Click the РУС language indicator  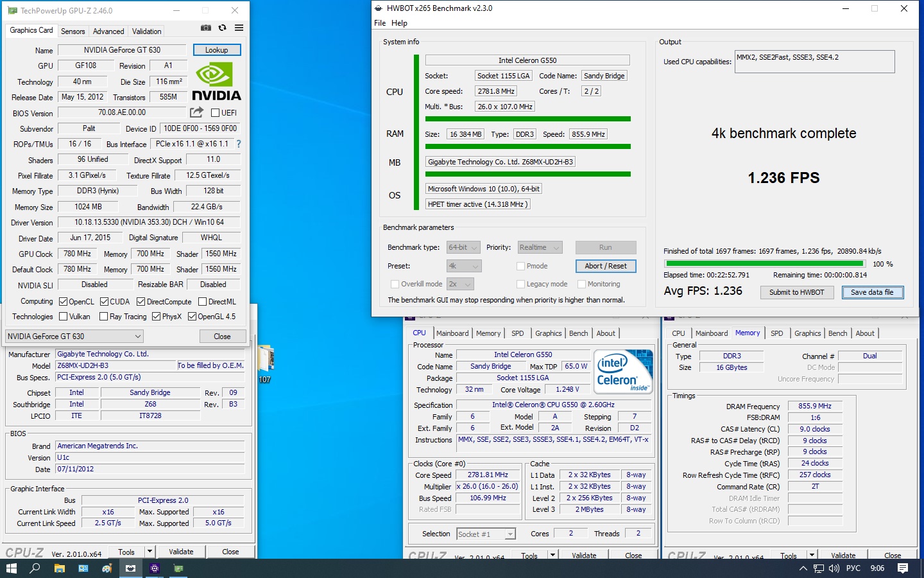coord(853,568)
